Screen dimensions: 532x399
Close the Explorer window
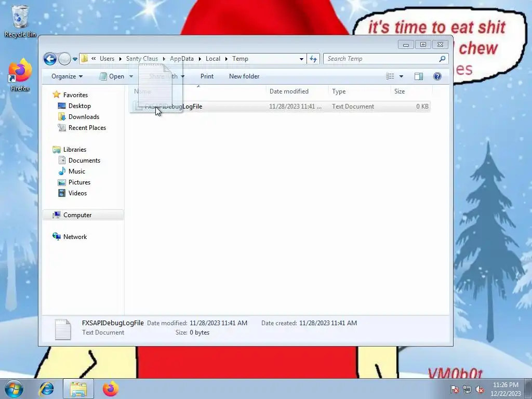pos(441,45)
